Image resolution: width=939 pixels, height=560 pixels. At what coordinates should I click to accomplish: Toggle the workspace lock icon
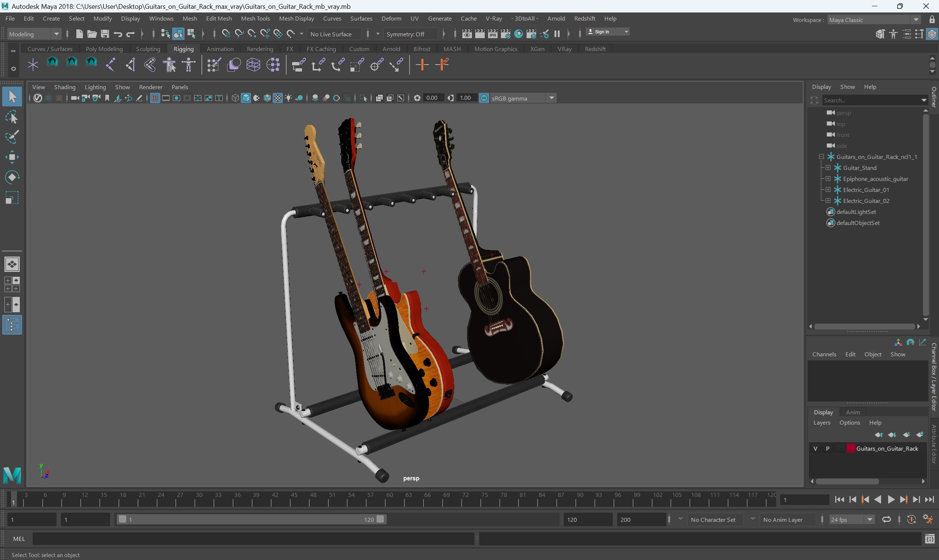tap(932, 19)
